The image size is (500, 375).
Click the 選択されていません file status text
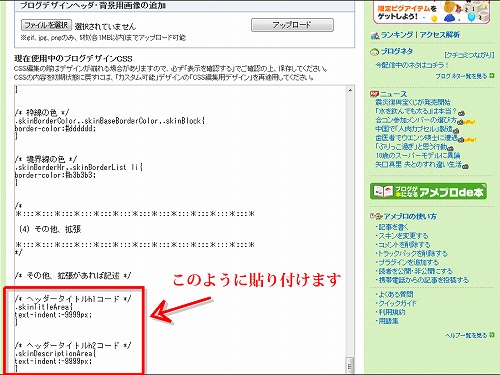(105, 26)
